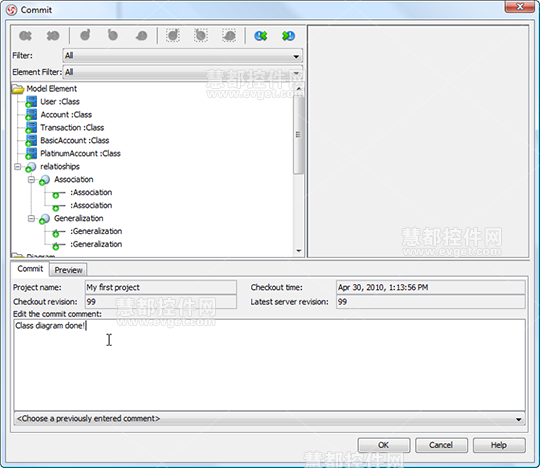Viewport: 540px width, 468px height.
Task: Open the Filter dropdown
Action: pos(183,56)
